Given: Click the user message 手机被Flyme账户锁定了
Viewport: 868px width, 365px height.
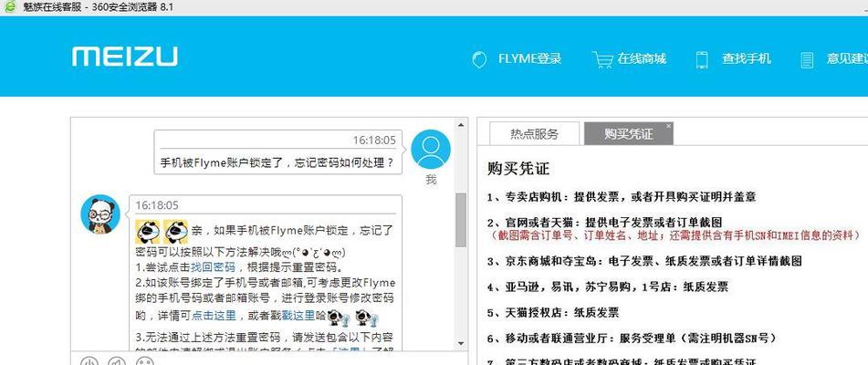Looking at the screenshot, I should pos(277,162).
